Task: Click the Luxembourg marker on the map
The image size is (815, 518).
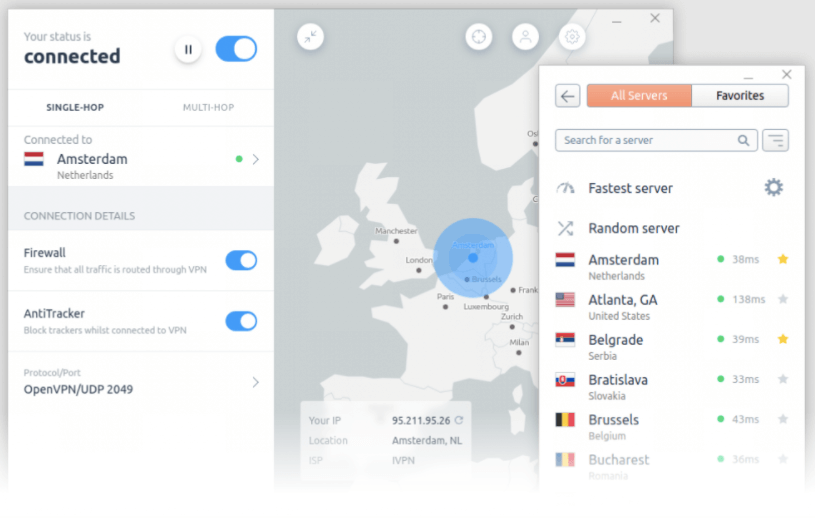Action: pyautogui.click(x=486, y=297)
